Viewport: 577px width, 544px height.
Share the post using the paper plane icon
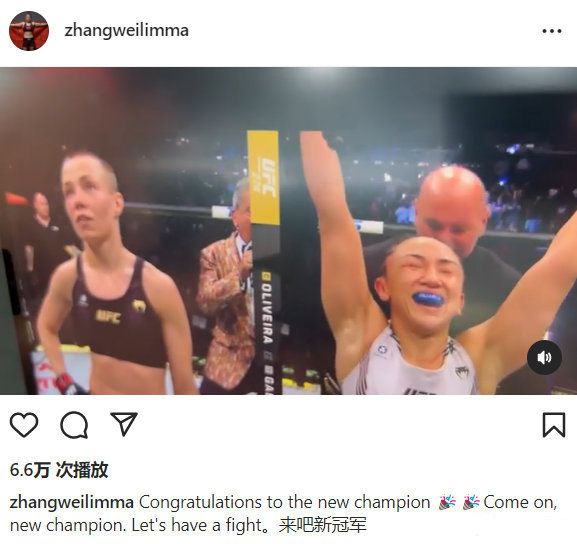124,424
